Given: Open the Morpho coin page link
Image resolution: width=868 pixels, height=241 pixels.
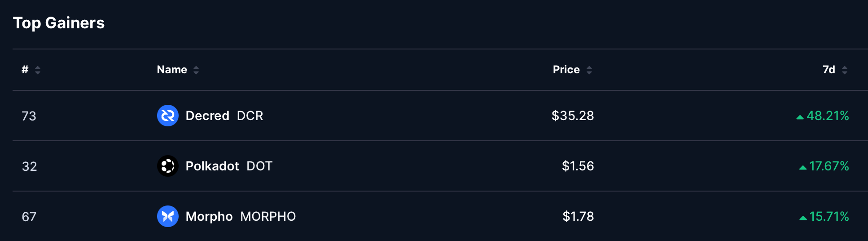Looking at the screenshot, I should tap(209, 216).
